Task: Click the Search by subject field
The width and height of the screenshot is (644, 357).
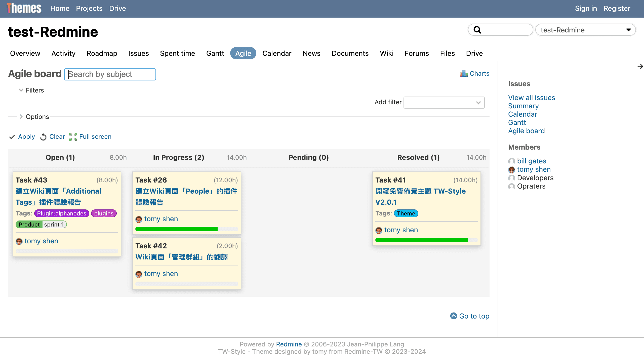Action: point(110,74)
